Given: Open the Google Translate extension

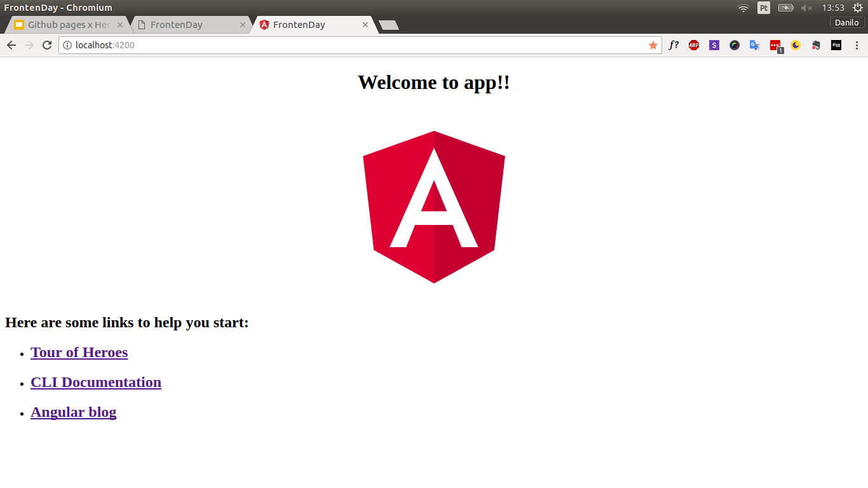Looking at the screenshot, I should coord(755,45).
